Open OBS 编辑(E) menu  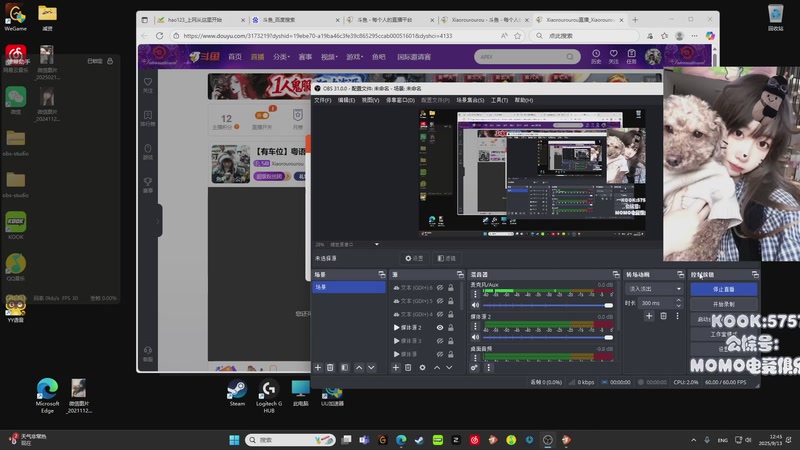(346, 100)
